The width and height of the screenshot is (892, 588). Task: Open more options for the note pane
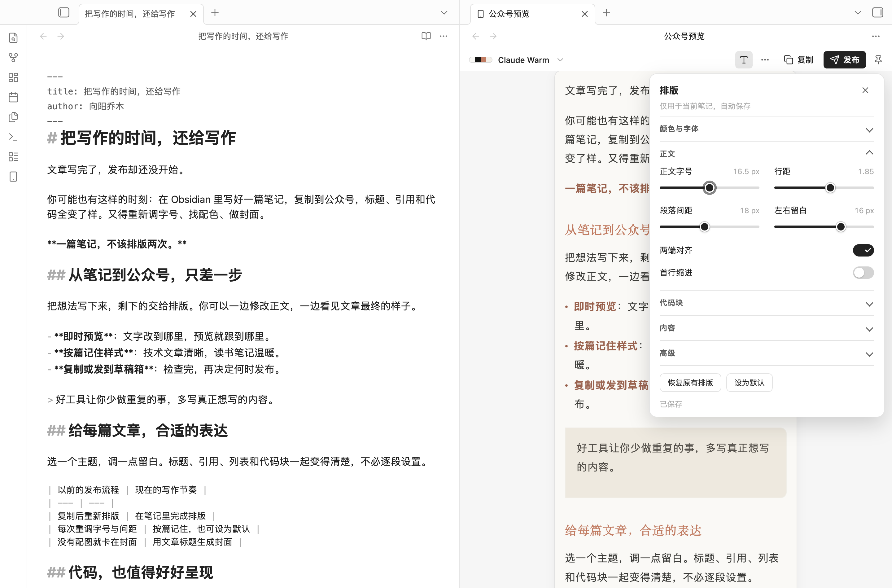point(444,36)
